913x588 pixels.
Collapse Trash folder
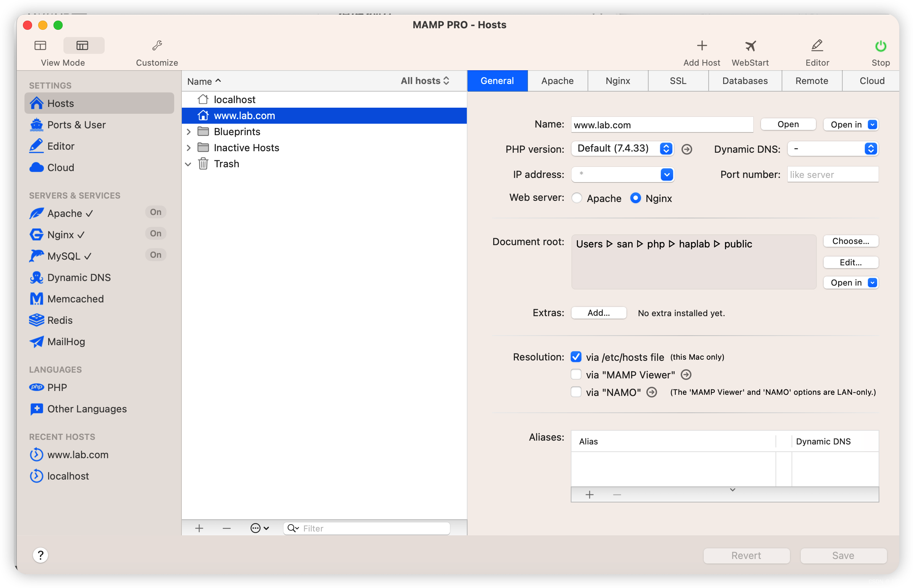point(188,164)
